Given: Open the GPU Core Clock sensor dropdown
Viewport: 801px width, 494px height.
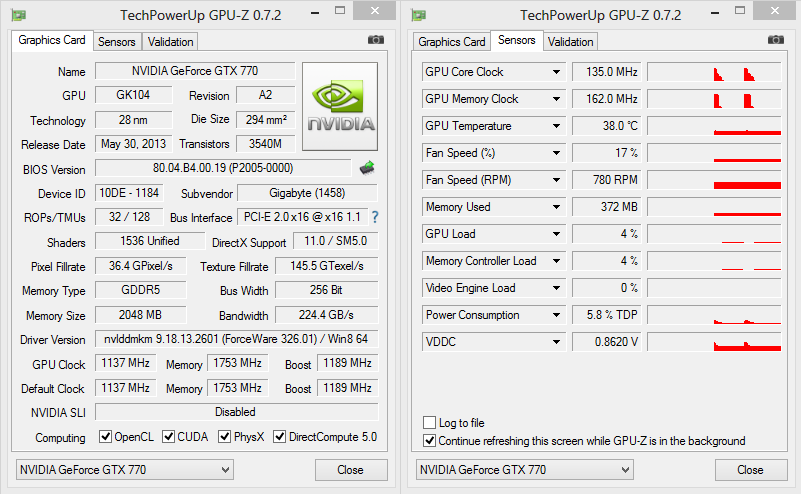Looking at the screenshot, I should coord(556,72).
